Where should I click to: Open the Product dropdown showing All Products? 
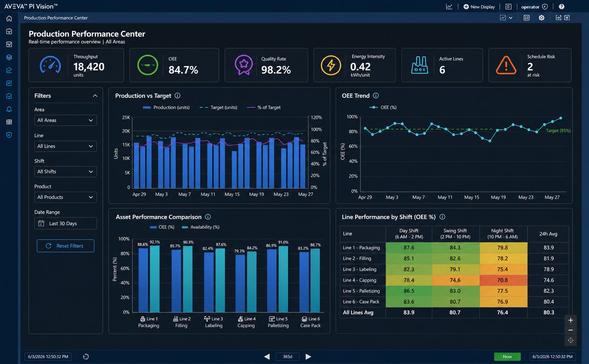[65, 197]
